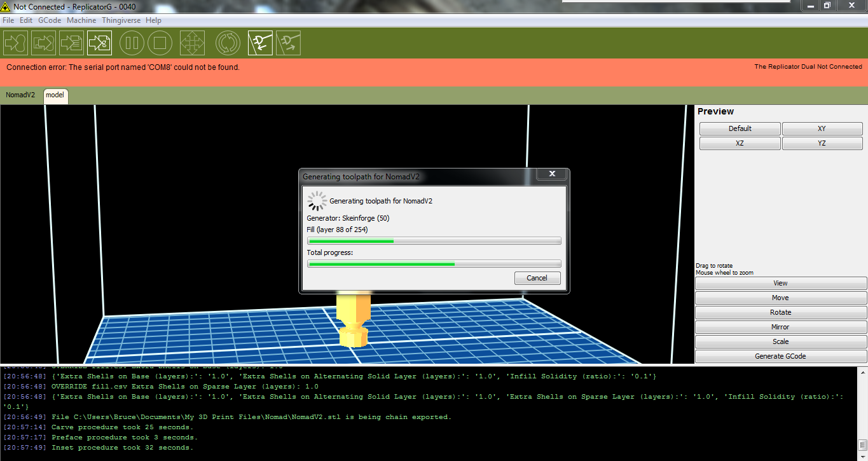
Task: Set preview to YZ view
Action: 822,143
